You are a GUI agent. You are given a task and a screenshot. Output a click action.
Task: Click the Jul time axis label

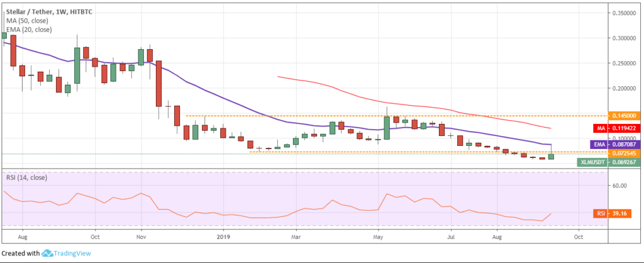(x=450, y=237)
